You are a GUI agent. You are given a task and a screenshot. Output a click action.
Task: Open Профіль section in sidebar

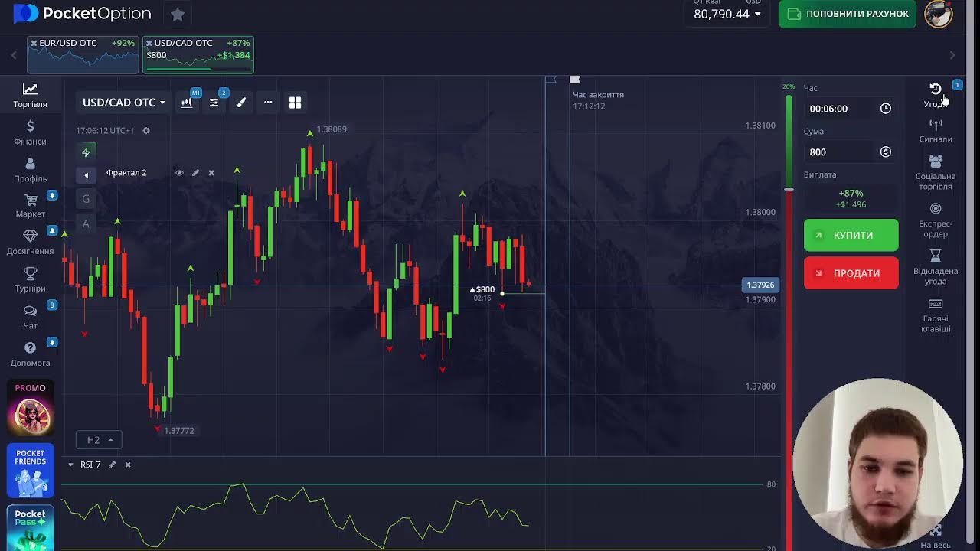[x=31, y=170]
